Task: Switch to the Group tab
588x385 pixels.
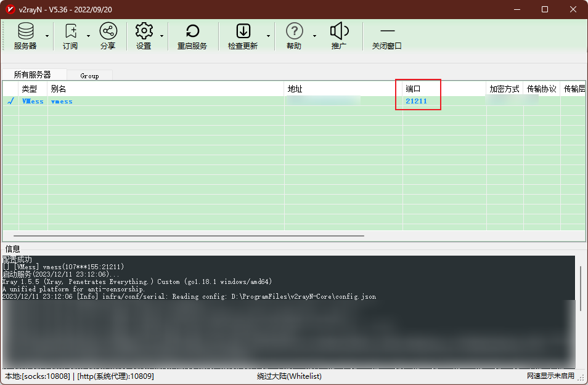Action: coord(89,76)
